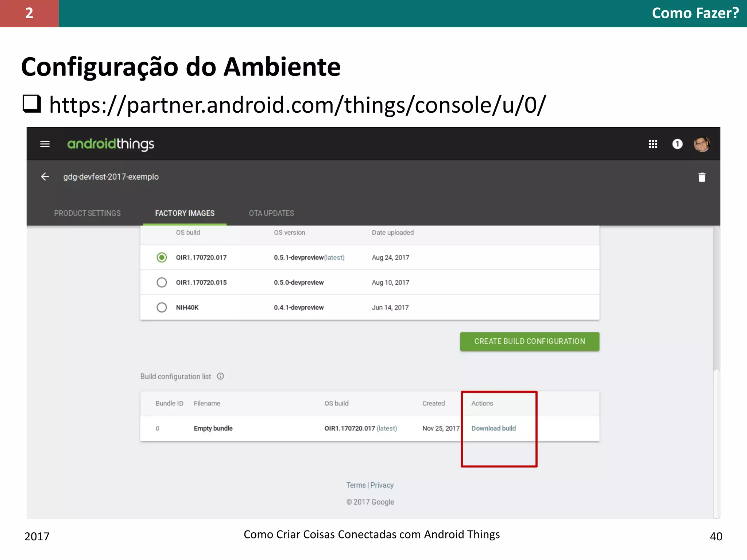Click OIR1.170720.017 (latest) bundle build cell
This screenshot has height=560, width=747.
[x=361, y=428]
